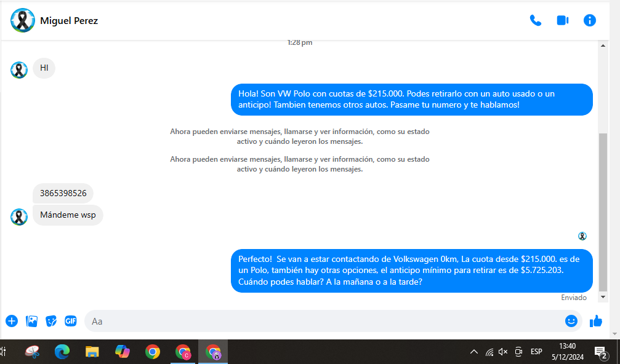Open notification center with 2 notifications

tap(601, 352)
